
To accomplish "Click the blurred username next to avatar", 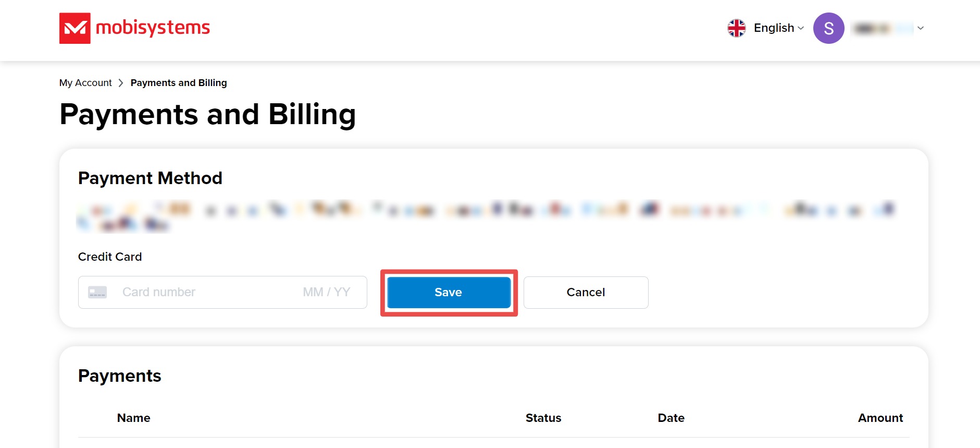I will [882, 28].
